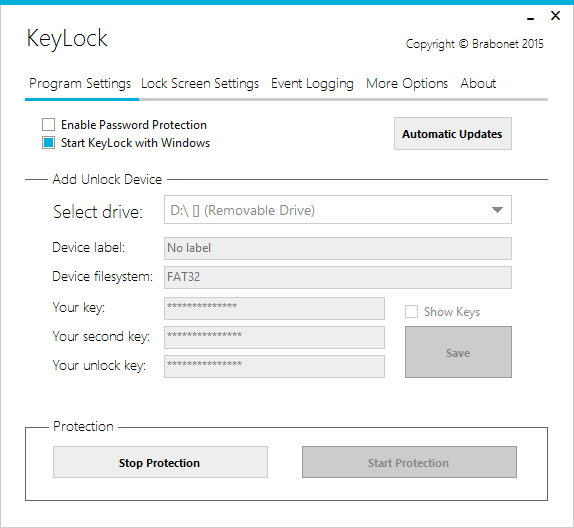
Task: Focus the Your second key field
Action: click(274, 337)
